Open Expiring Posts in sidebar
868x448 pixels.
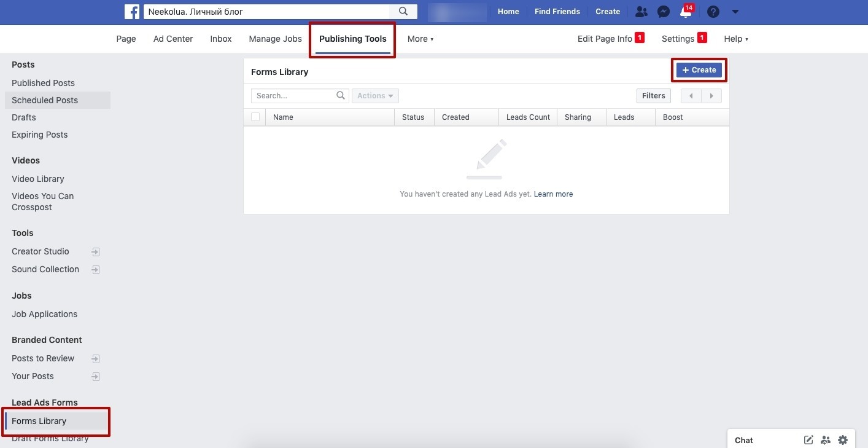point(40,135)
